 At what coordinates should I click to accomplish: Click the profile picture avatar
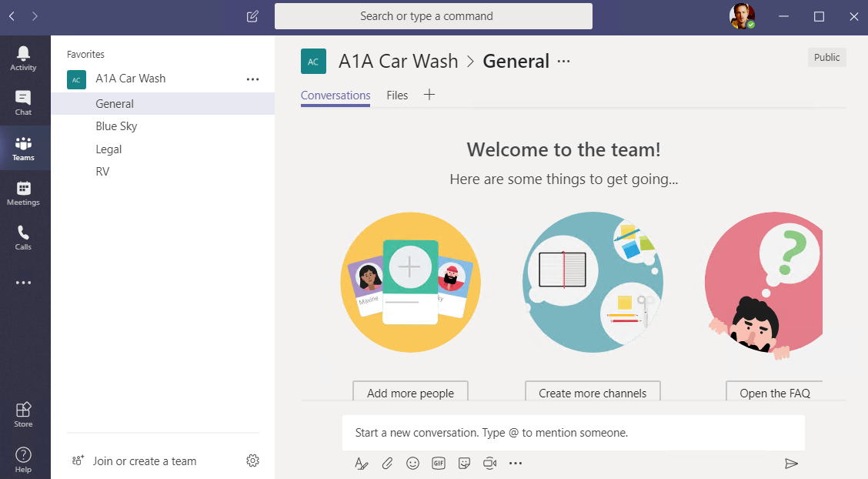tap(742, 16)
